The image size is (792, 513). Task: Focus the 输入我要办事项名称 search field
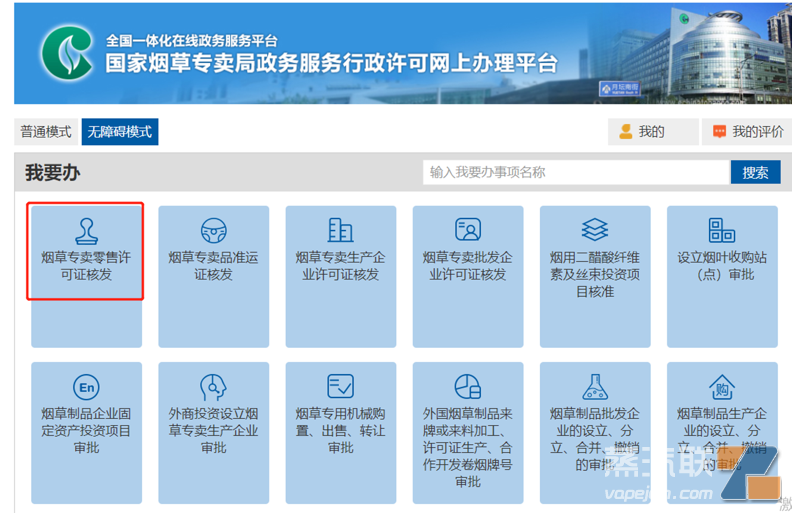click(576, 173)
